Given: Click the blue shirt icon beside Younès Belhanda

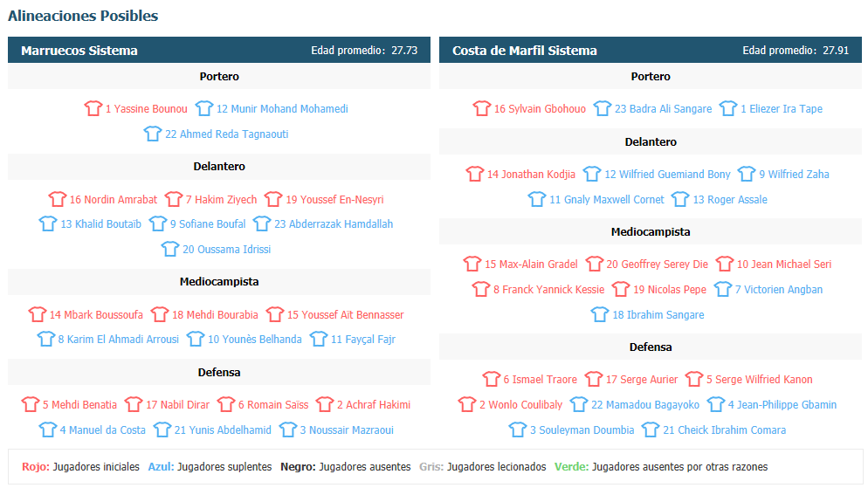Looking at the screenshot, I should point(196,339).
